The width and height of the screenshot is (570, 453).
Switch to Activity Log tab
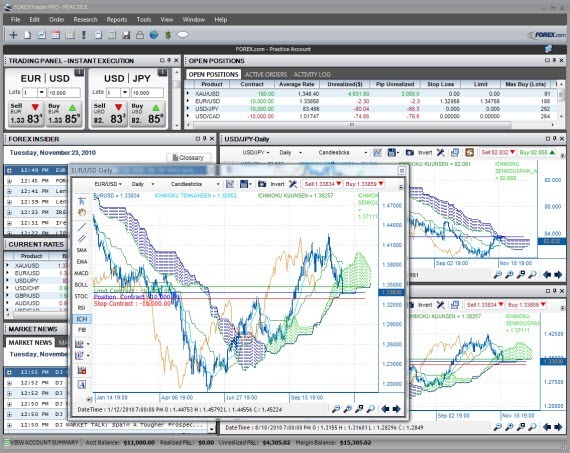coord(312,75)
